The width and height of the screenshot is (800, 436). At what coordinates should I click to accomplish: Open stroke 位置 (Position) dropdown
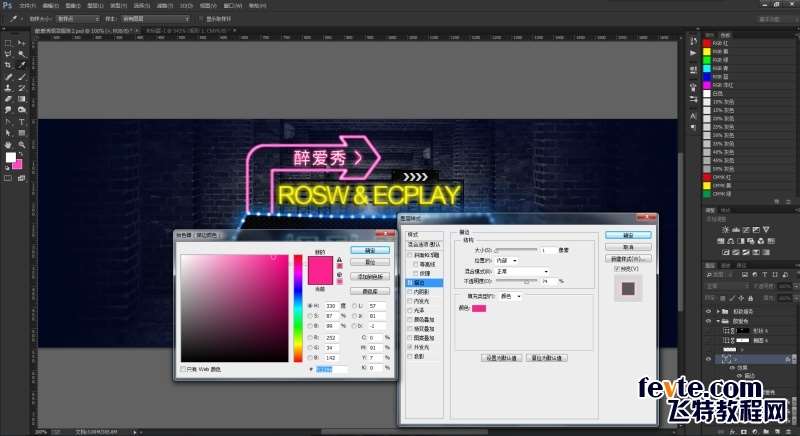point(507,261)
